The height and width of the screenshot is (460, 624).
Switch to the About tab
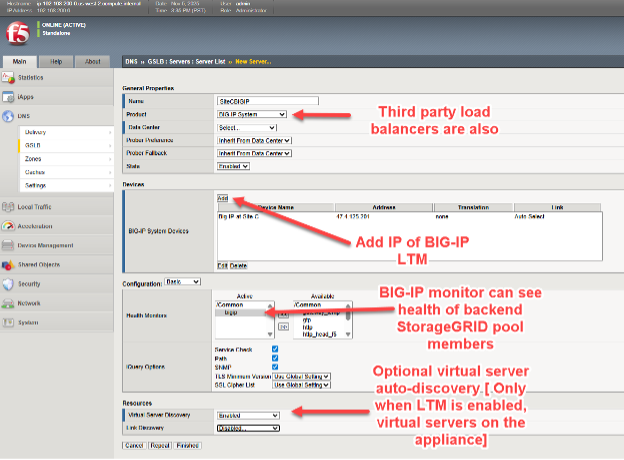[x=92, y=62]
